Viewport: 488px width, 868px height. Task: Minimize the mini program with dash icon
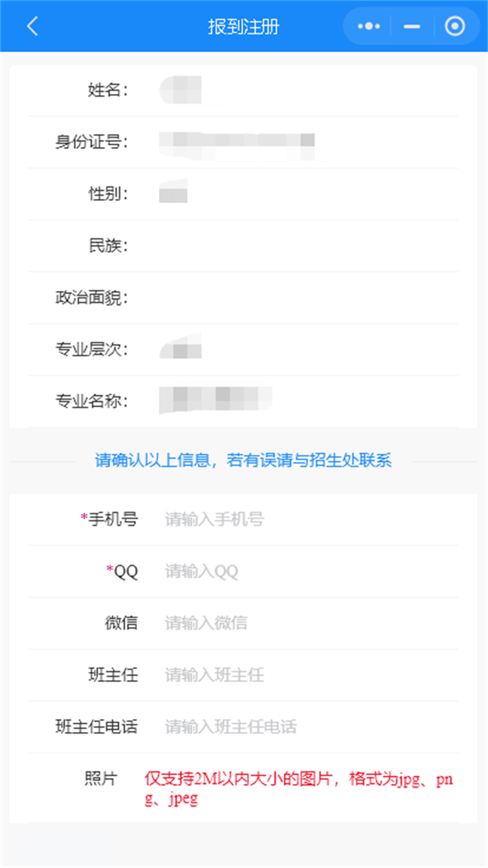(x=412, y=26)
